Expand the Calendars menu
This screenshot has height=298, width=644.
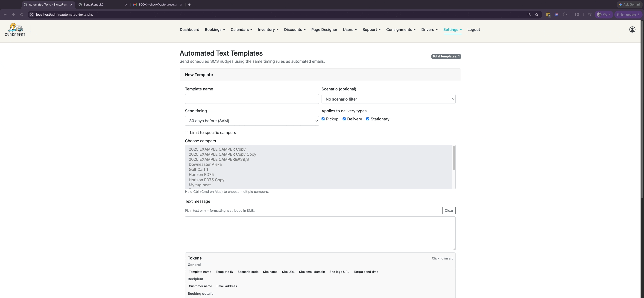pyautogui.click(x=241, y=30)
